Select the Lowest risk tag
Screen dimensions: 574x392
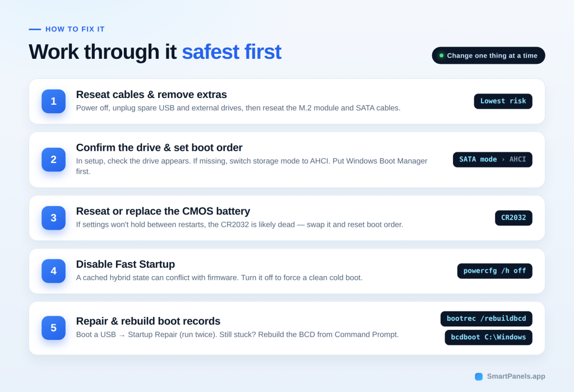pos(503,101)
